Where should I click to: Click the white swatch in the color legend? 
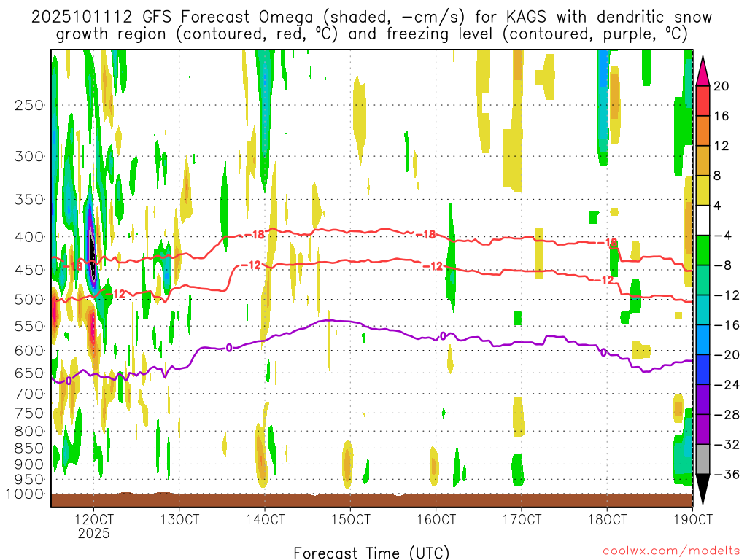click(703, 220)
